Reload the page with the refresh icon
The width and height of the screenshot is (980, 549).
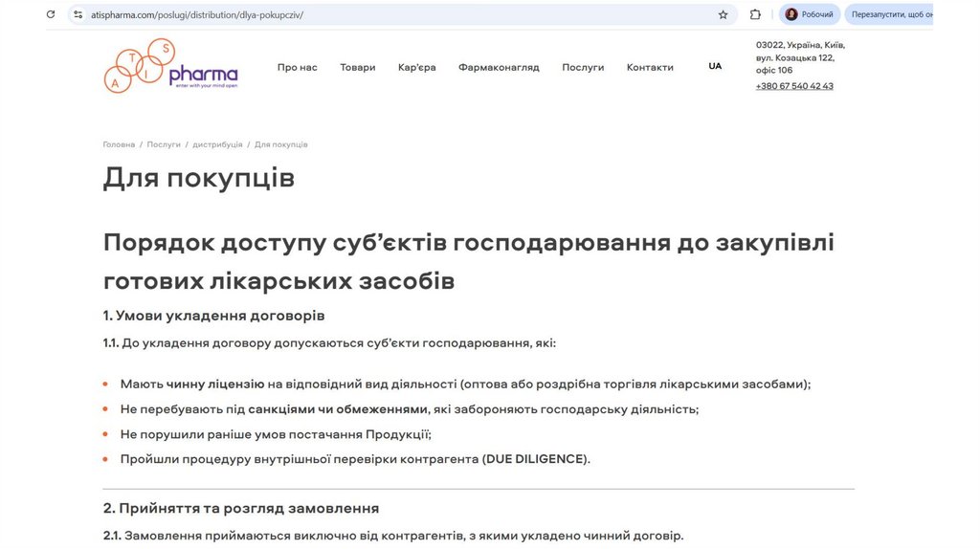51,14
